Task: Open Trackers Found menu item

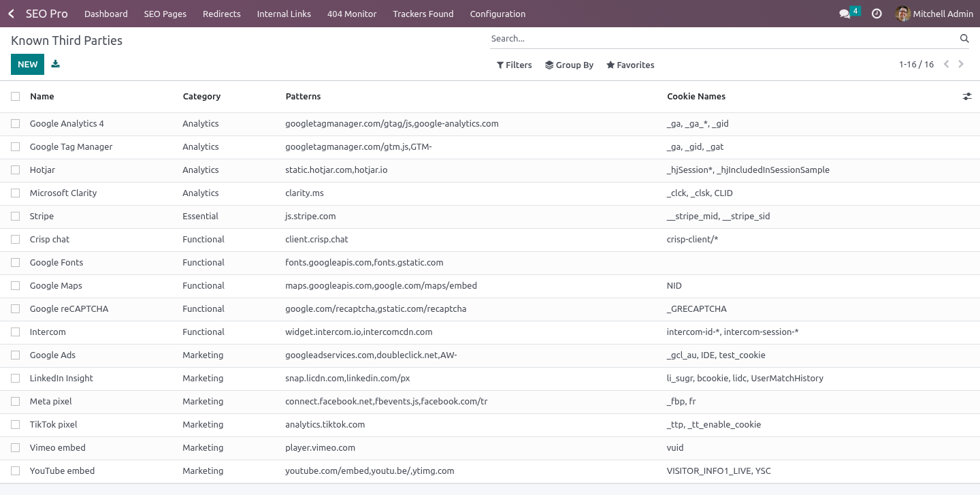Action: [423, 14]
